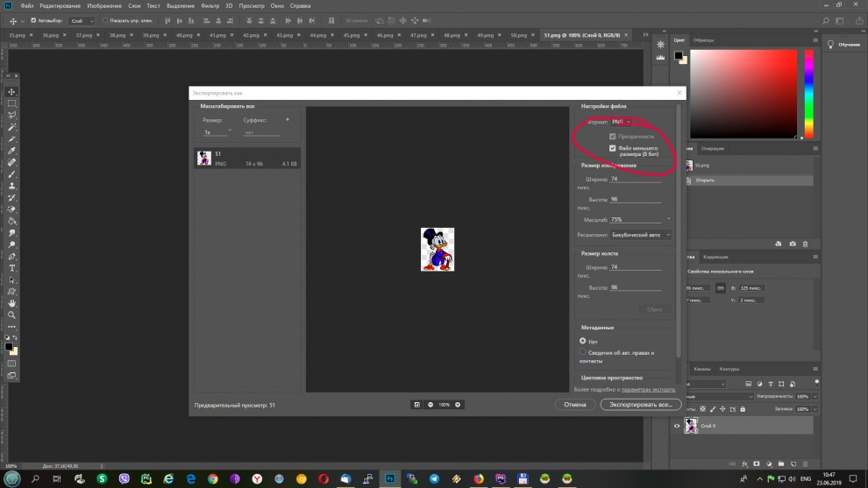Viewport: 868px width, 488px height.
Task: Open Opera browser from the taskbar
Action: pos(324,478)
